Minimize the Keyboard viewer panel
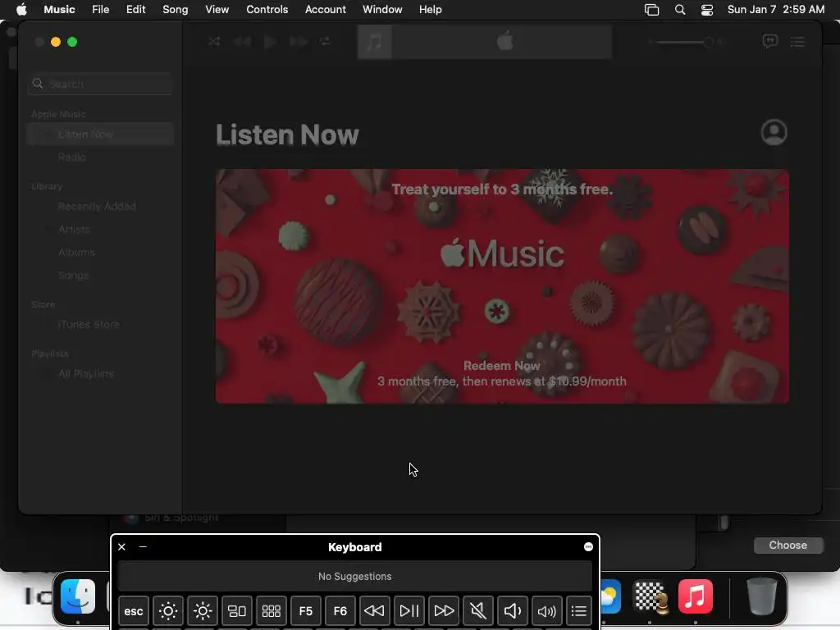The image size is (840, 630). pos(143,547)
